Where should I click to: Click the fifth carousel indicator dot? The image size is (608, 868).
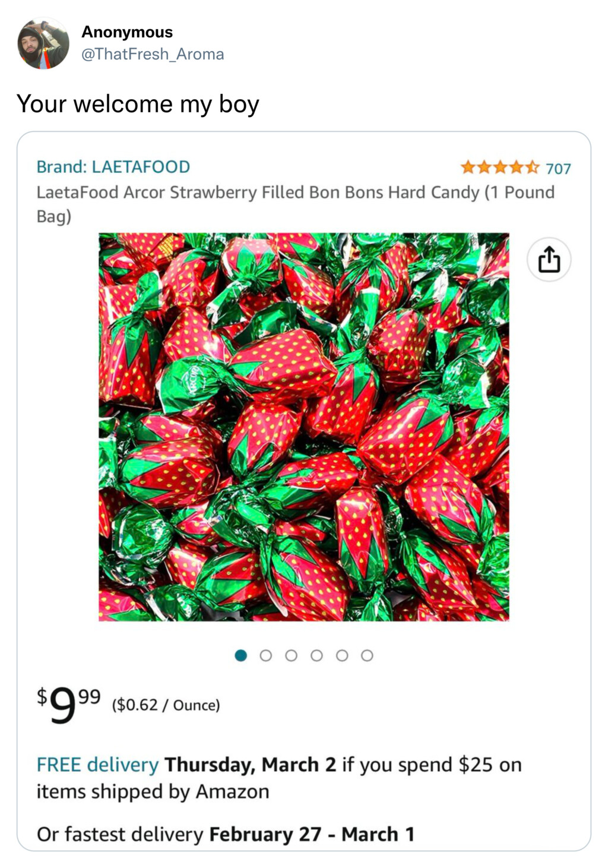(342, 655)
